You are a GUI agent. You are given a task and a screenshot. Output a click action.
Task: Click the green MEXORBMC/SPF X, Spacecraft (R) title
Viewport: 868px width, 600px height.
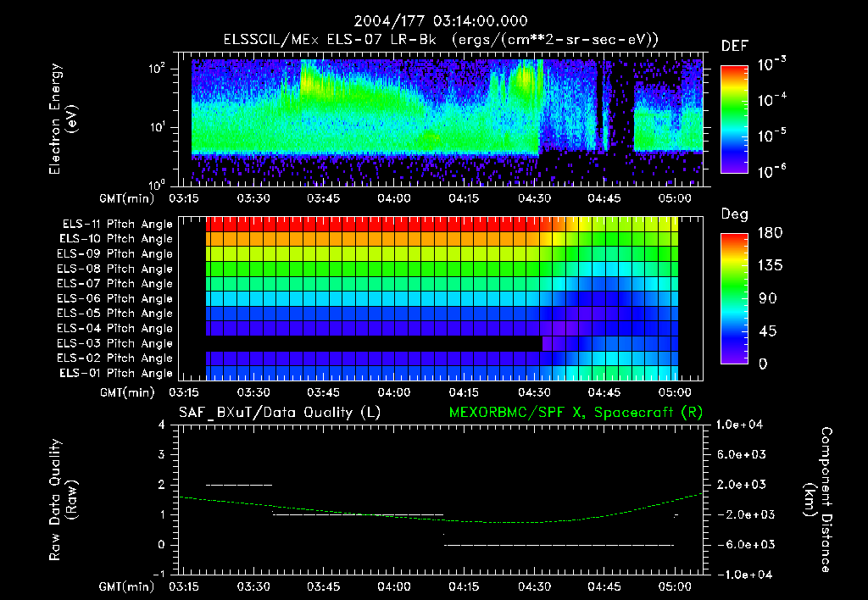coord(576,413)
